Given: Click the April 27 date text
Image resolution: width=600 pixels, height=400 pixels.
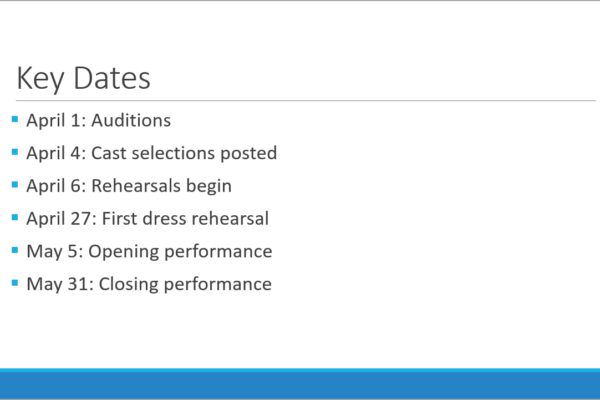Looking at the screenshot, I should point(61,219).
